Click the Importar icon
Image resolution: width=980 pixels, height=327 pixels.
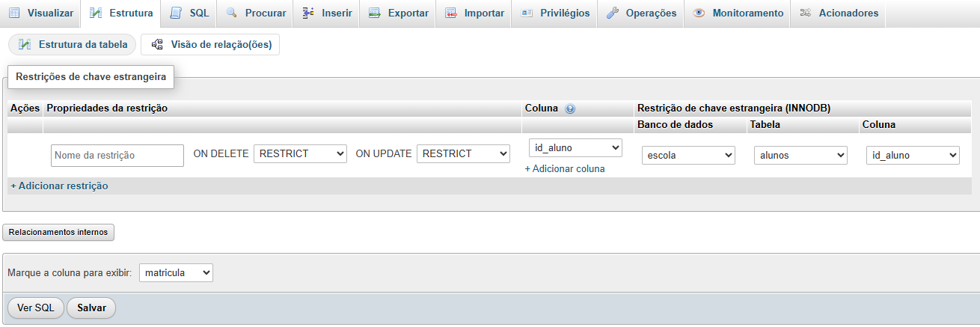coord(450,13)
